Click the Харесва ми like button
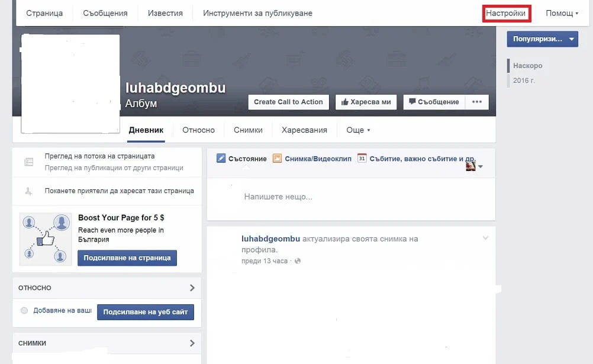 (x=366, y=102)
